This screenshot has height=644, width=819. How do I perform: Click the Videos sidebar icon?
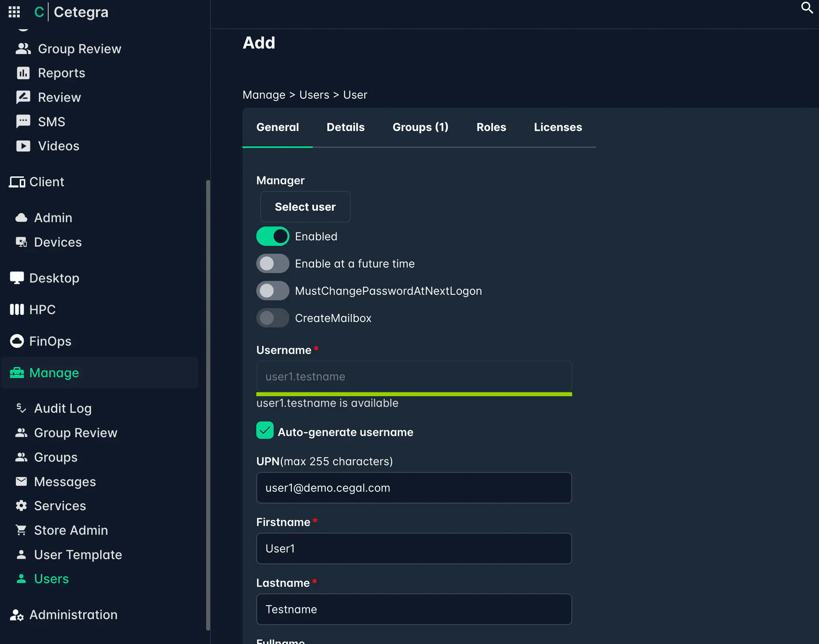[23, 146]
